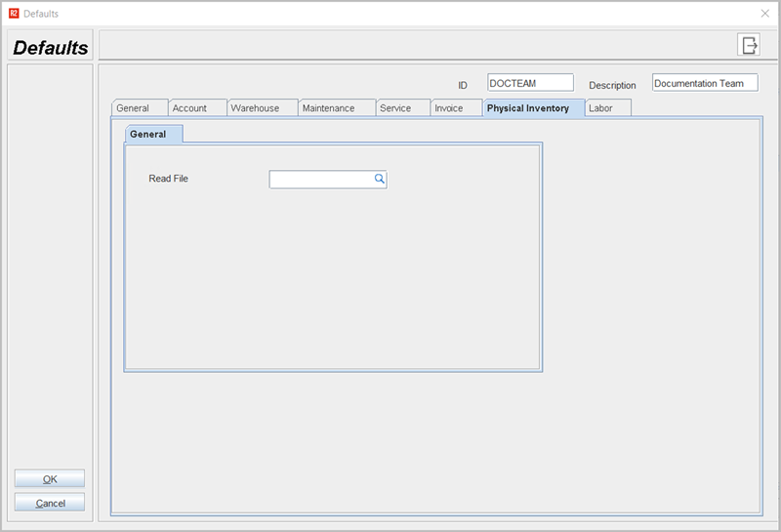Image resolution: width=781 pixels, height=532 pixels.
Task: Open the first General tab beside Account
Action: click(139, 108)
